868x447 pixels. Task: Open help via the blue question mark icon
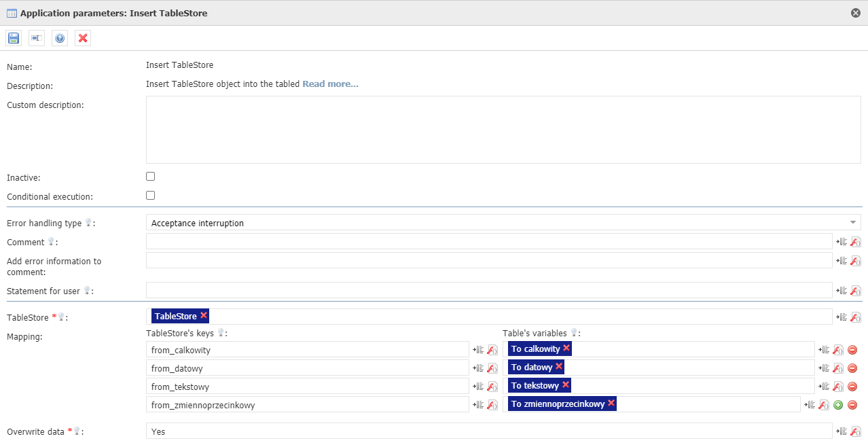[x=60, y=38]
